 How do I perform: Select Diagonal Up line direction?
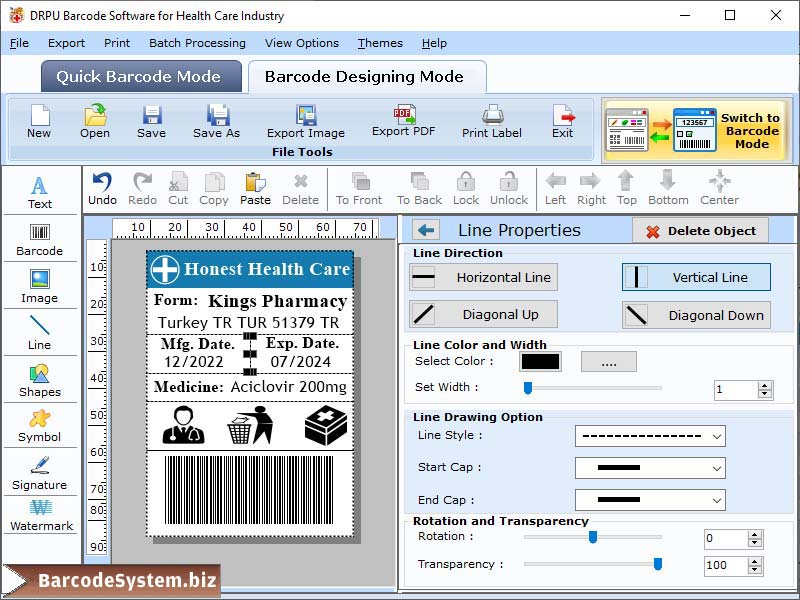click(x=483, y=314)
